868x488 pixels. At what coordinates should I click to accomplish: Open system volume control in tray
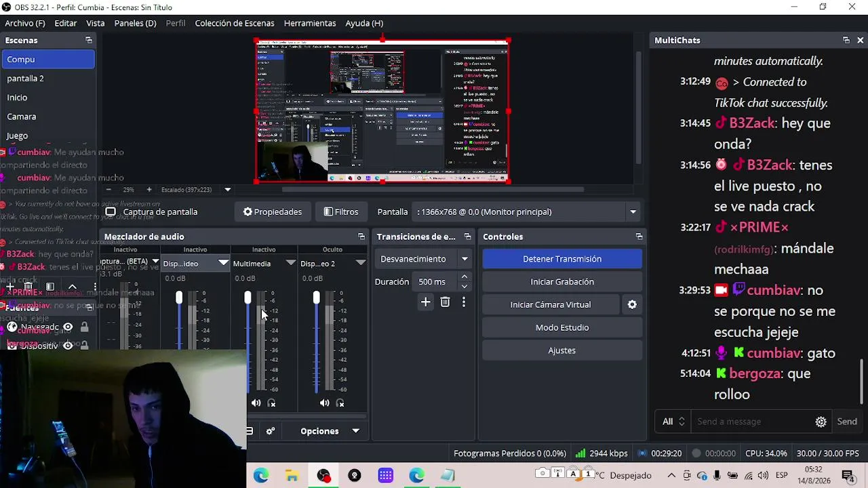(x=763, y=476)
